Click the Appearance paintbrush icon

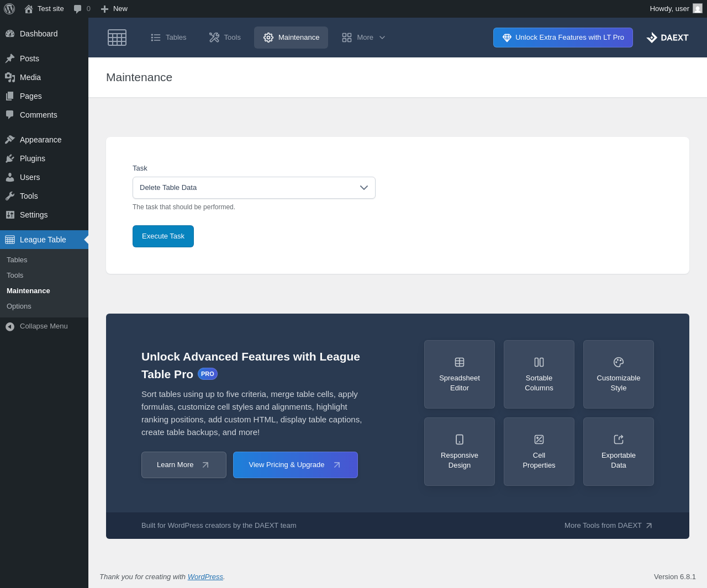point(10,140)
